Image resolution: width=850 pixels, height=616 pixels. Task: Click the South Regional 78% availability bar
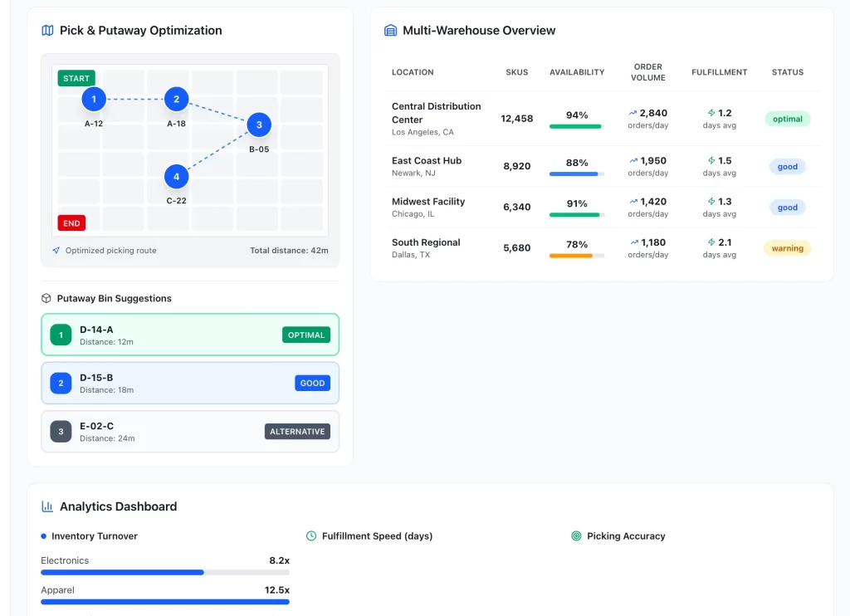(577, 256)
